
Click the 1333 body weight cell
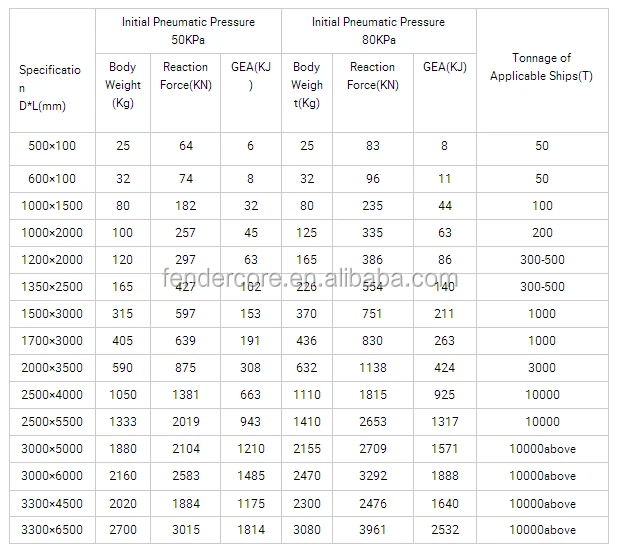(x=123, y=422)
